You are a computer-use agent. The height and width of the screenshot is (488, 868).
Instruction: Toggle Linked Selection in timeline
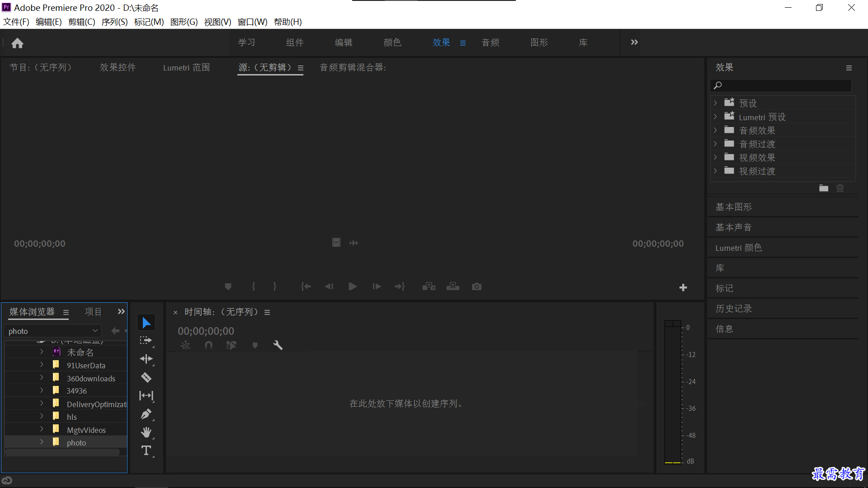(231, 345)
